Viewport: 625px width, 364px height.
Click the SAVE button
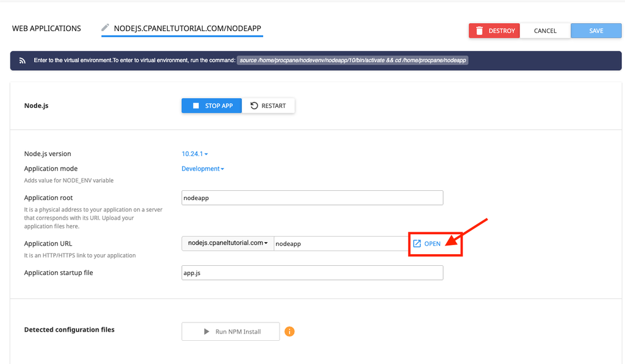(596, 30)
